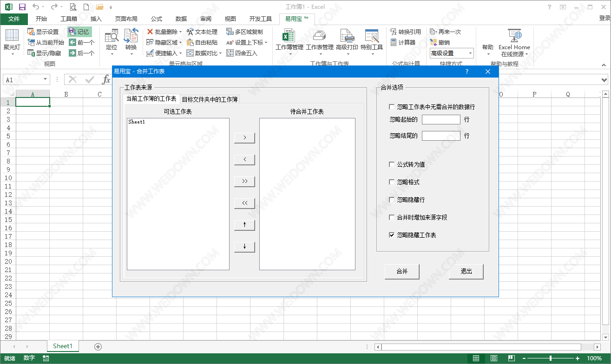The image size is (611, 364).
Task: Check 忽略格式 option
Action: tap(392, 182)
